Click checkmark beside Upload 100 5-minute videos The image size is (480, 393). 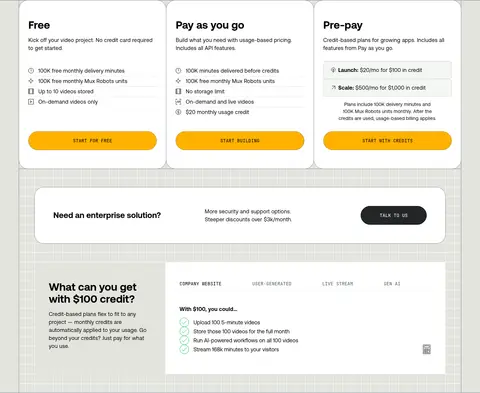[184, 322]
